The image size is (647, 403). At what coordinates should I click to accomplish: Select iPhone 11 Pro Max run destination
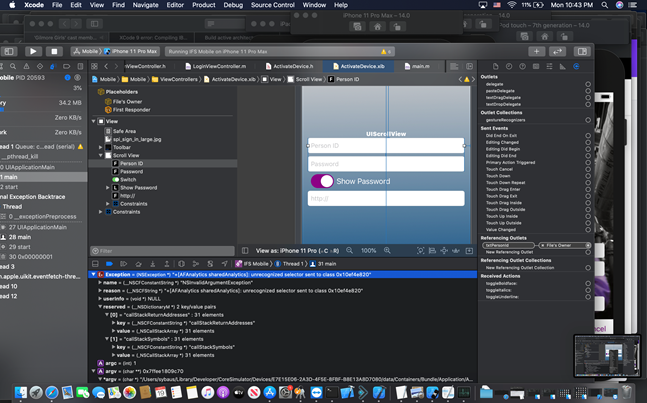(131, 52)
